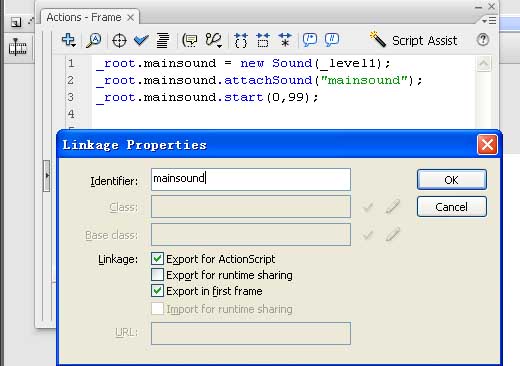This screenshot has height=366, width=520.
Task: Confirm the dialog with OK
Action: tap(452, 180)
